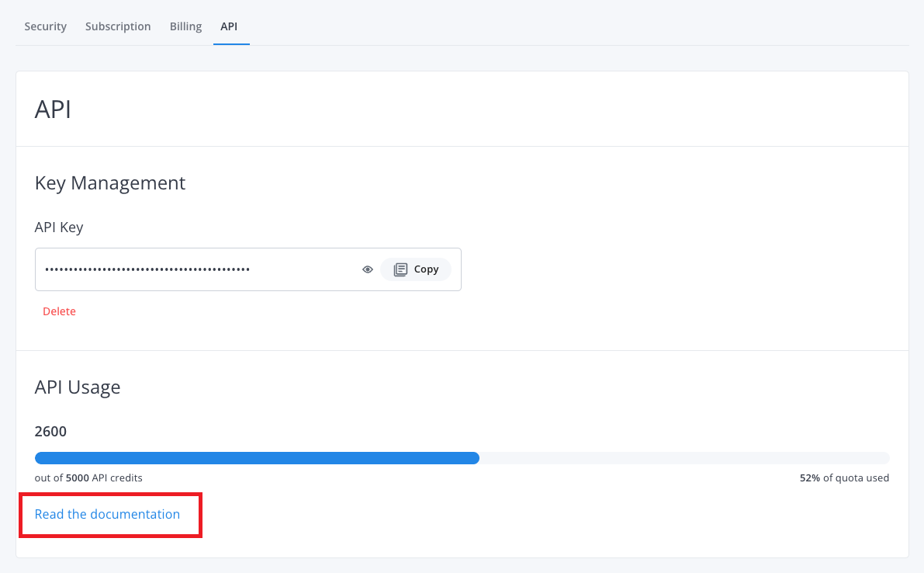The height and width of the screenshot is (573, 924).
Task: Click the masked API key dots
Action: (x=147, y=269)
